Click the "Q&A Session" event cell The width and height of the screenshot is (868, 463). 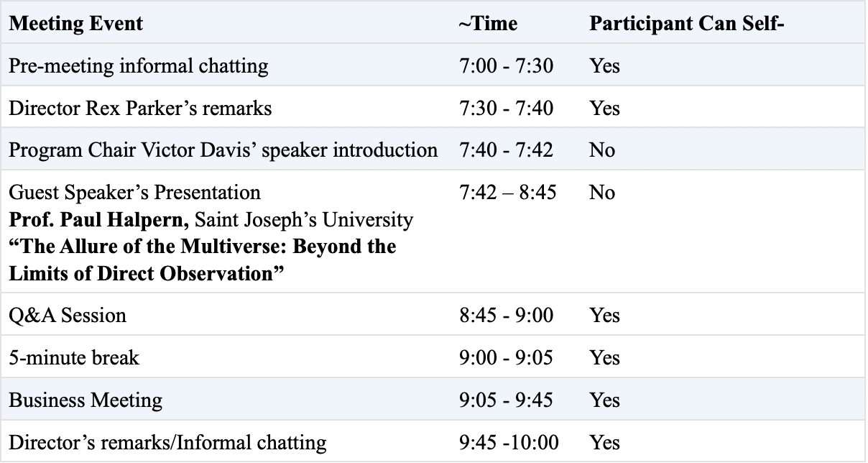point(68,315)
